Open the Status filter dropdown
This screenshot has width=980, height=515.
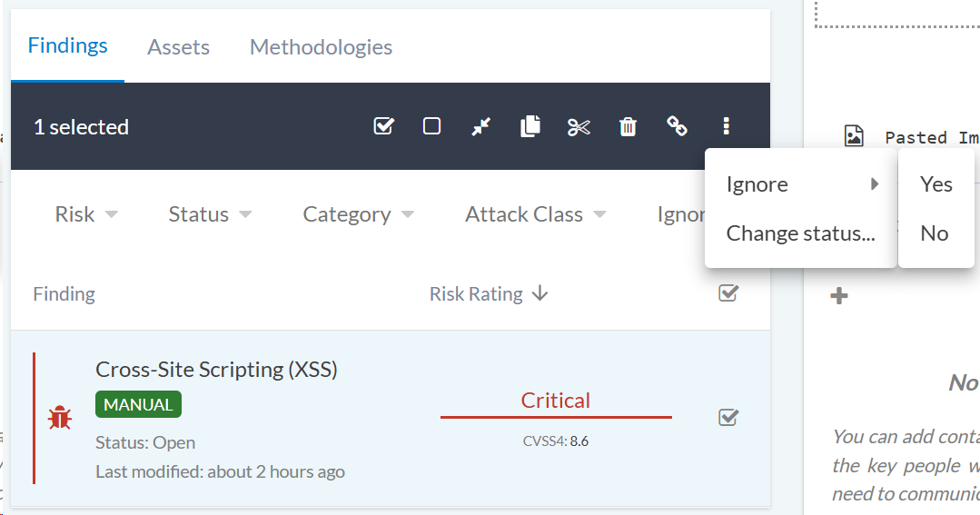pyautogui.click(x=210, y=214)
